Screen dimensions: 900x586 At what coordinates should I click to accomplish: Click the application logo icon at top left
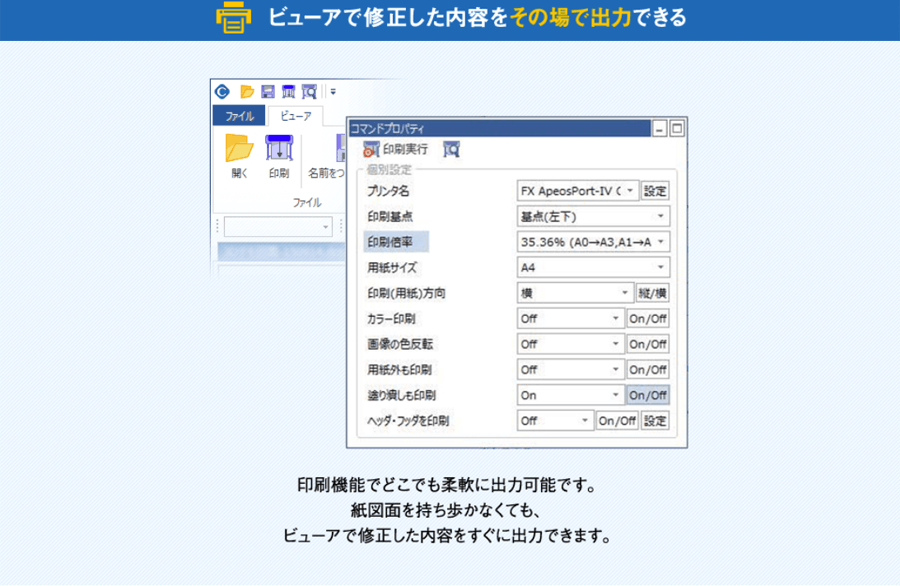(224, 91)
